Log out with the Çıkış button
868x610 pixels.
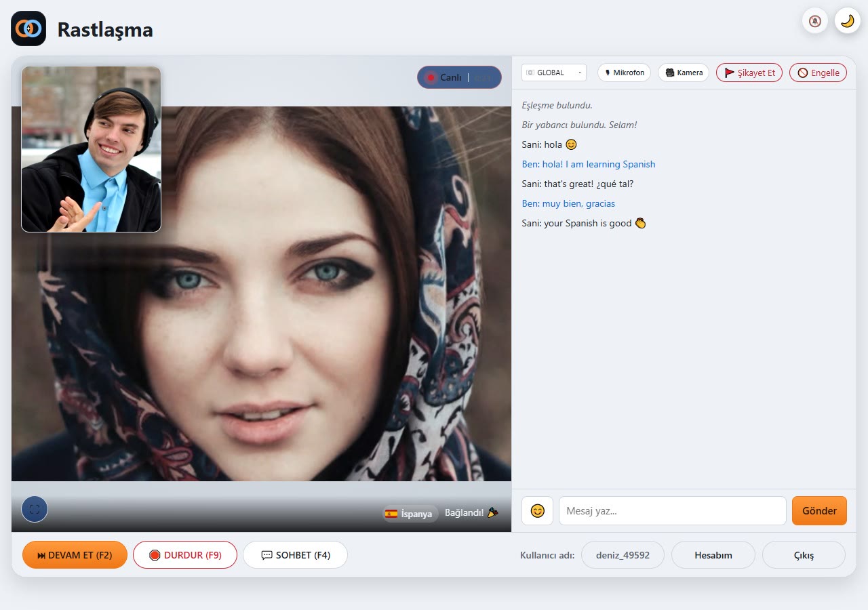(804, 555)
